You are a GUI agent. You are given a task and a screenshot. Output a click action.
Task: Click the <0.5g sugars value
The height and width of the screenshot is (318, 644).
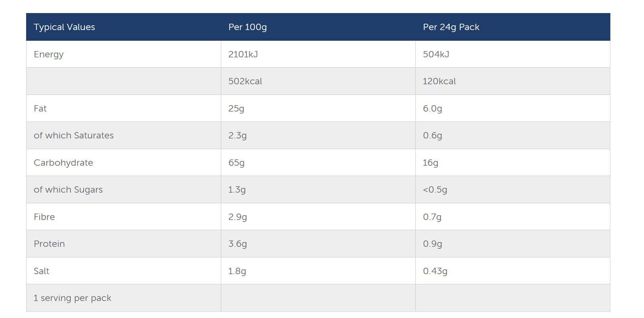pyautogui.click(x=435, y=190)
